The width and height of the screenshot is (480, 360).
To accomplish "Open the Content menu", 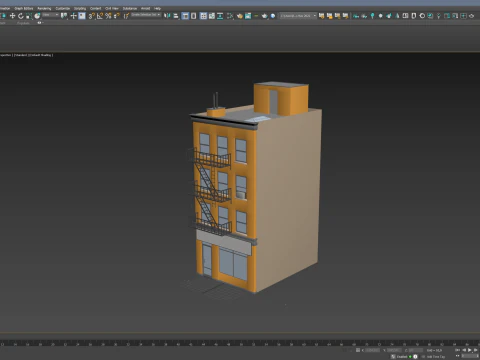I will [x=96, y=8].
